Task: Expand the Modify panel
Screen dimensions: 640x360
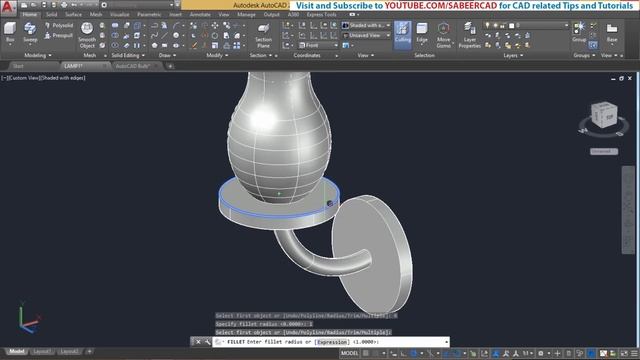Action: 217,55
